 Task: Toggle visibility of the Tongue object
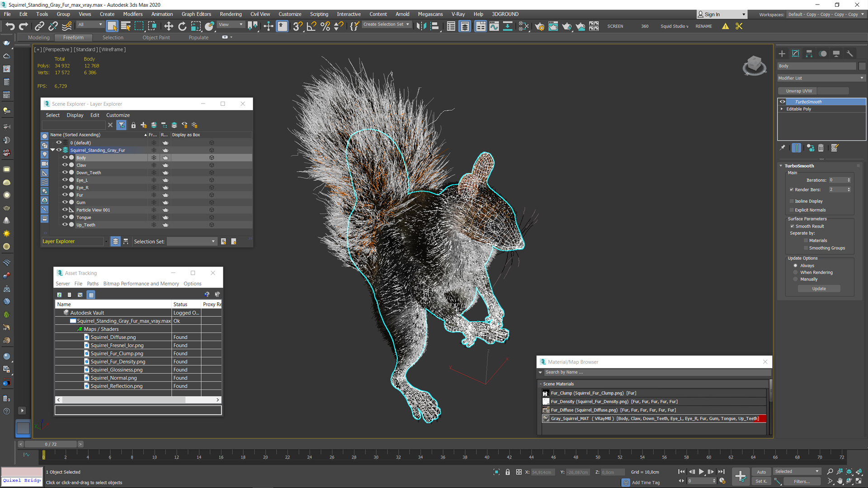click(x=65, y=217)
